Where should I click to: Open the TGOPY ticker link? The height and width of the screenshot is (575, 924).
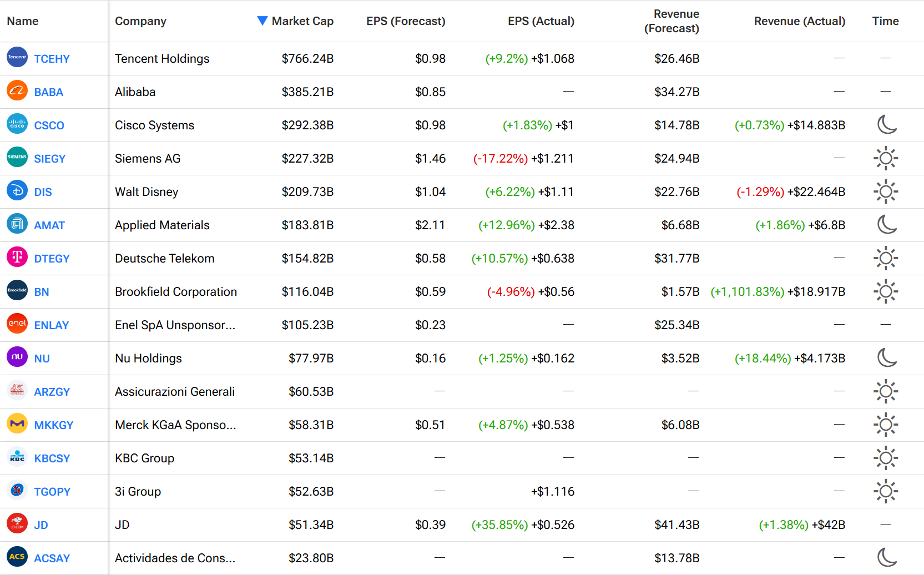point(52,492)
